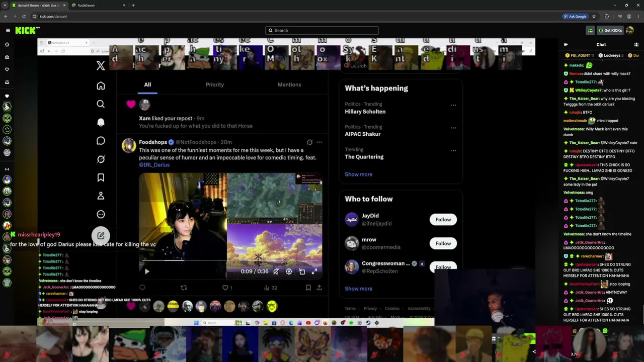The width and height of the screenshot is (644, 362).
Task: Open Chrome extensions puzzle icon
Action: click(606, 16)
